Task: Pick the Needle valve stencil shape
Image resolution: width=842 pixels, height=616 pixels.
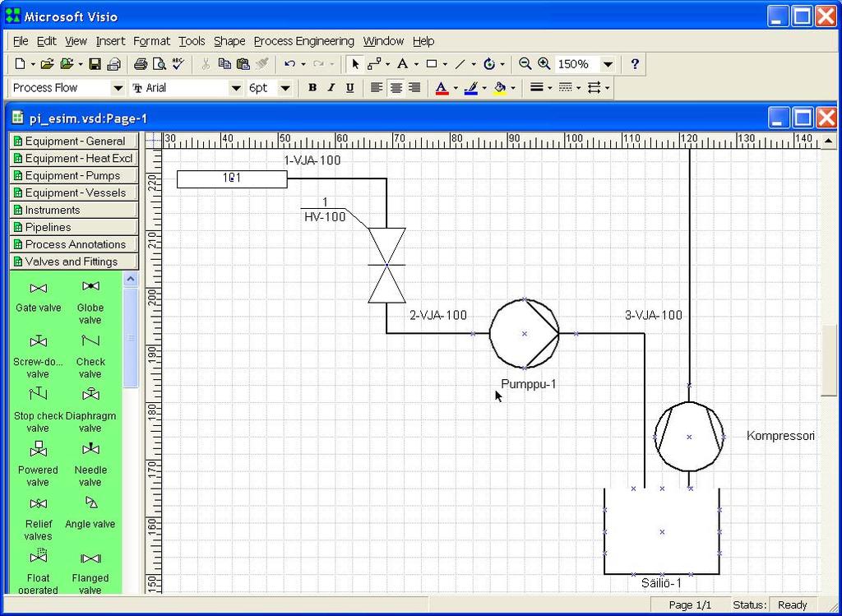Action: point(90,465)
